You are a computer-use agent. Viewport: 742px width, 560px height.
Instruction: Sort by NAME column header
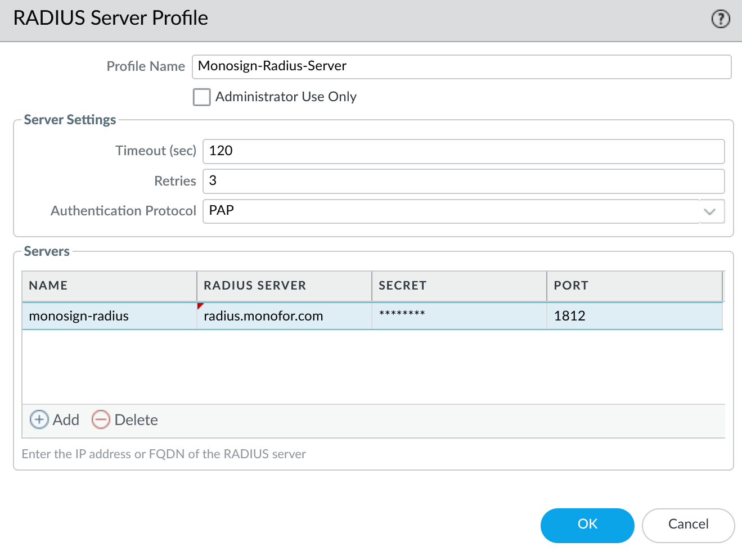[109, 286]
